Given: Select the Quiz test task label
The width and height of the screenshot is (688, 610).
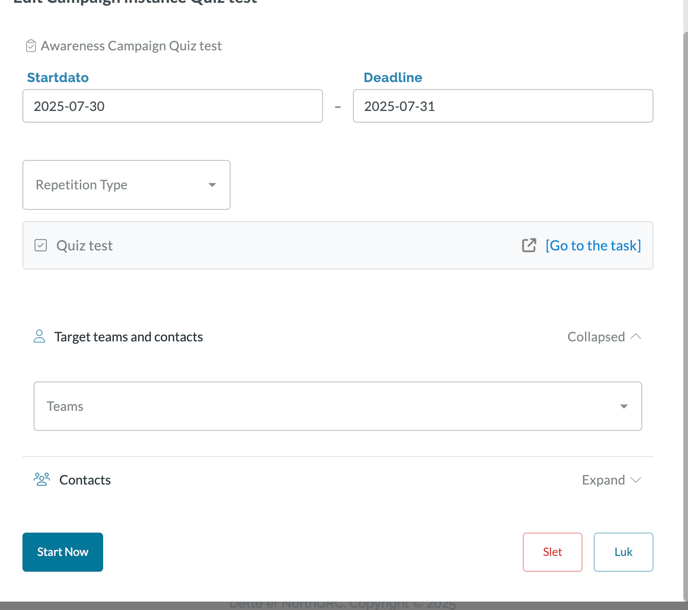Looking at the screenshot, I should 84,245.
